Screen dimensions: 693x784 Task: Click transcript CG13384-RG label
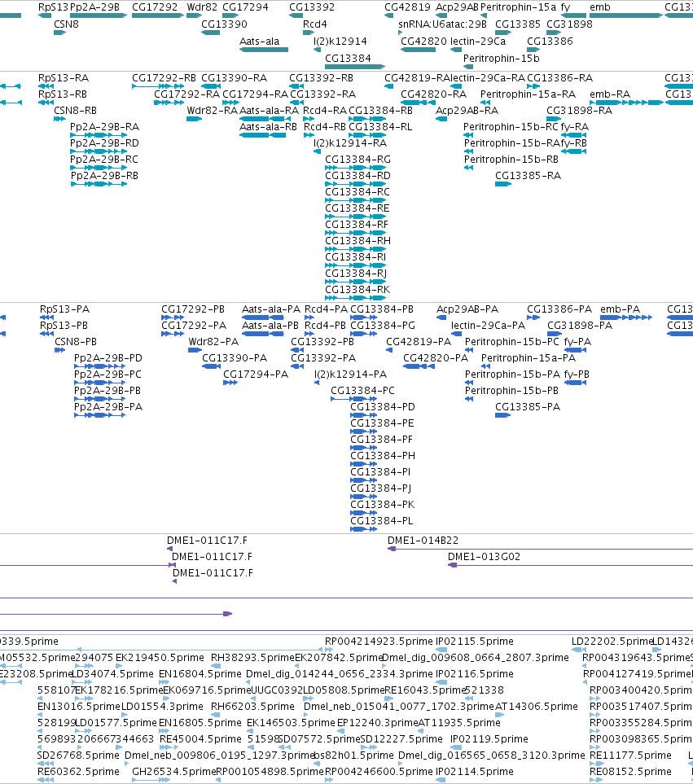click(x=358, y=159)
